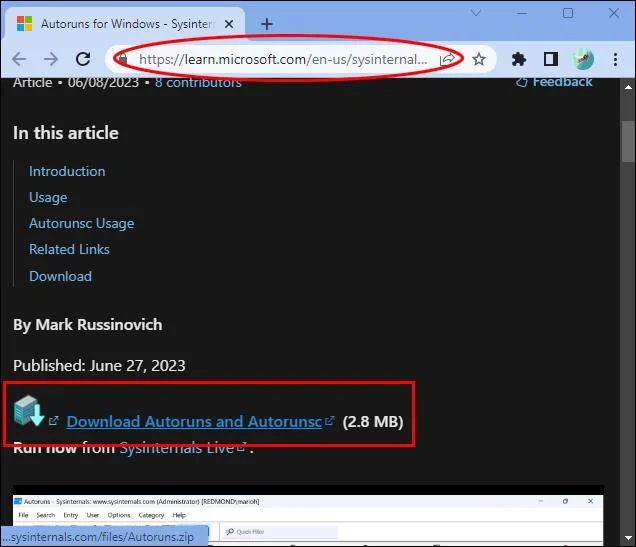The height and width of the screenshot is (547, 636).
Task: Click the share page icon in address bar
Action: pos(447,60)
